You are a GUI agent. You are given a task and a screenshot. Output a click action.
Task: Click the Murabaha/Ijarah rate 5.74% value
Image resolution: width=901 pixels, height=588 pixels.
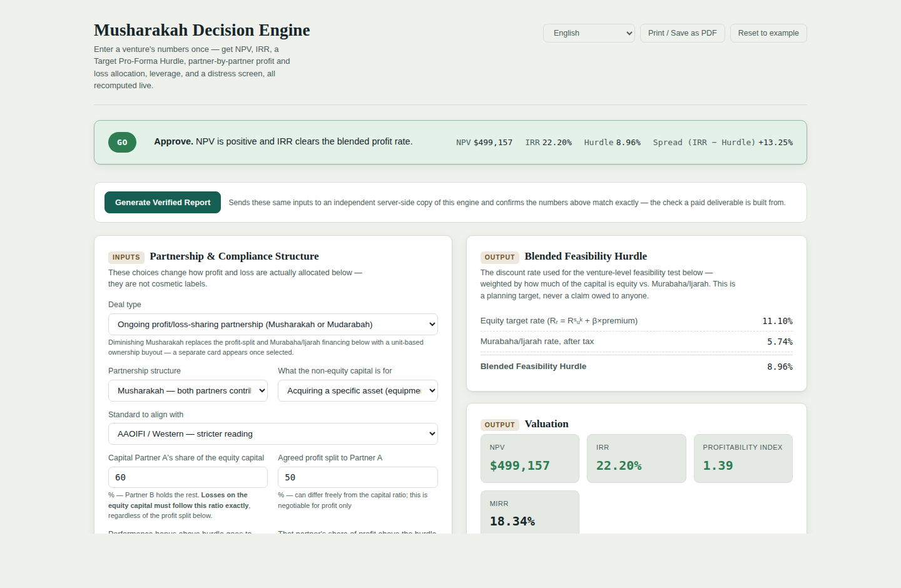pos(780,342)
